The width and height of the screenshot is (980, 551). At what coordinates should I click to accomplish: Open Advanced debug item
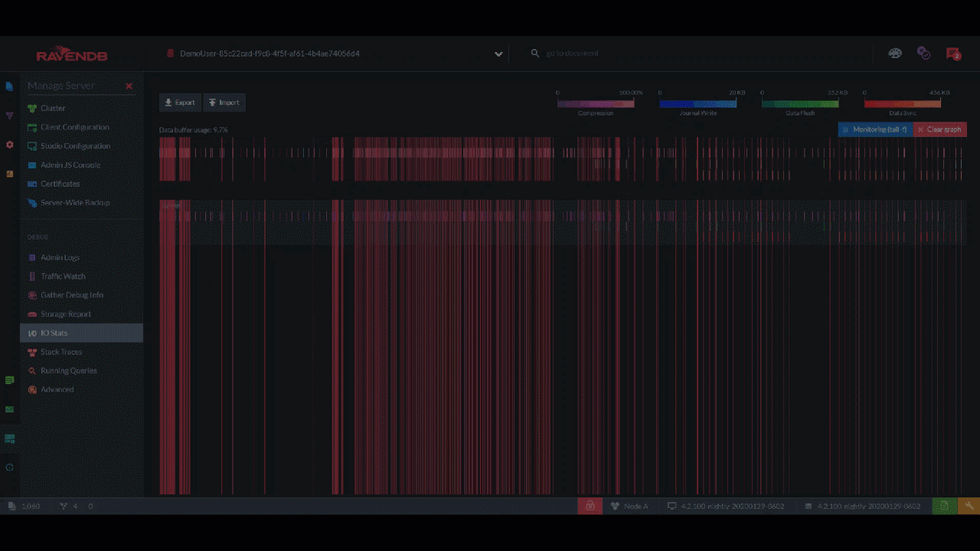pos(81,390)
